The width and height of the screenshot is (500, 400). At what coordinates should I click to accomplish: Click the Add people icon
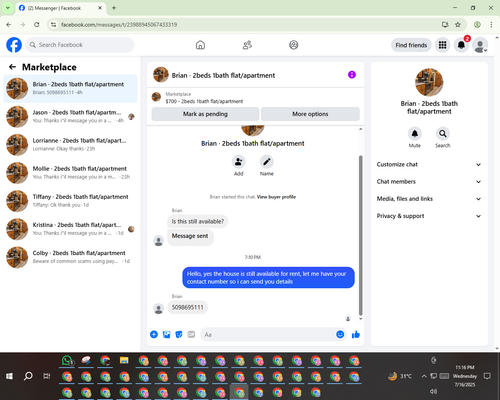click(x=239, y=162)
